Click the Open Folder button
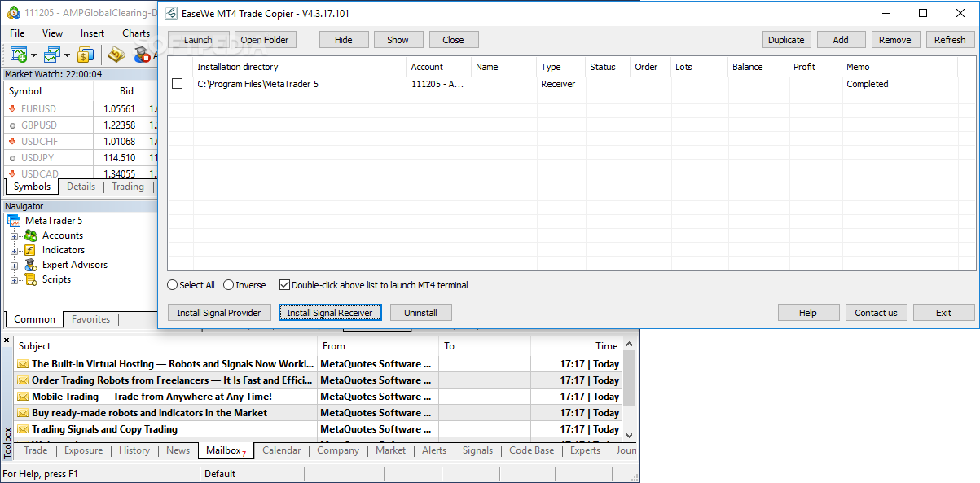The height and width of the screenshot is (483, 980). pos(265,40)
